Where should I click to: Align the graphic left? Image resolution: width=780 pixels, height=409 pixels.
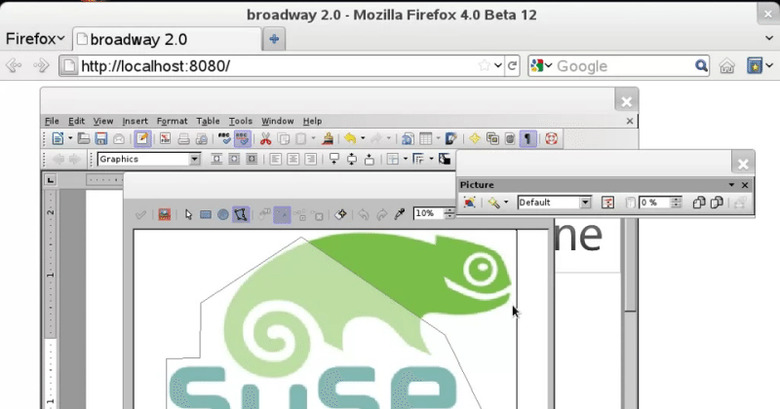[x=276, y=159]
